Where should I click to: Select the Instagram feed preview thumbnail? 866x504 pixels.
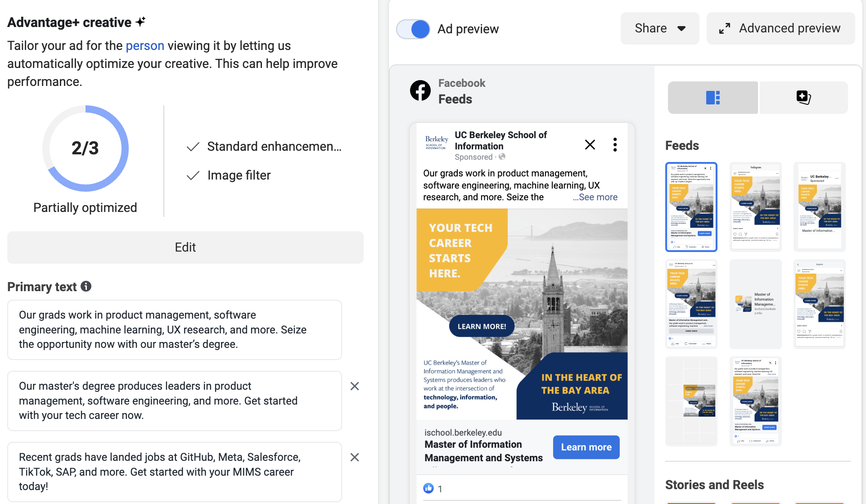pos(756,206)
